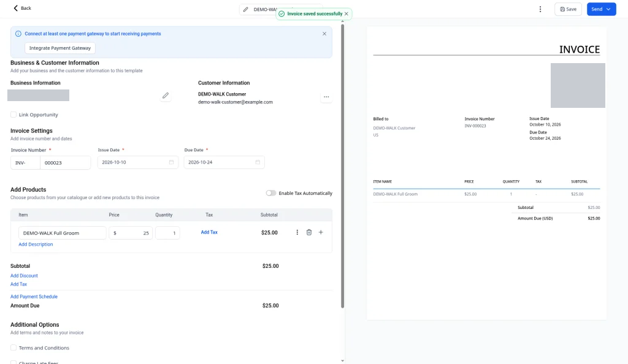The width and height of the screenshot is (628, 364).
Task: Open Due Date calendar picker
Action: click(258, 162)
